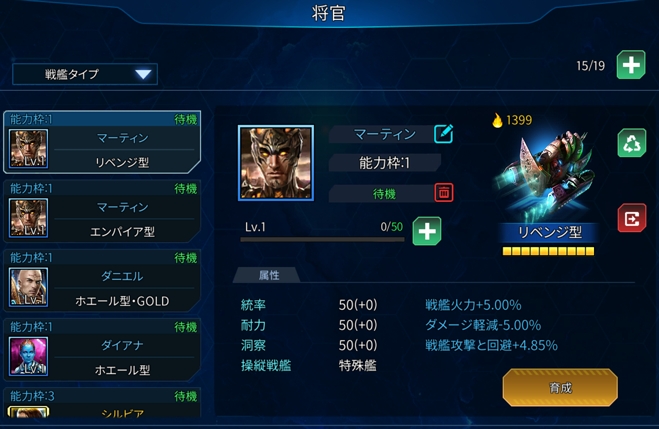Click the pencil edit icon beside マーティン name

(443, 134)
